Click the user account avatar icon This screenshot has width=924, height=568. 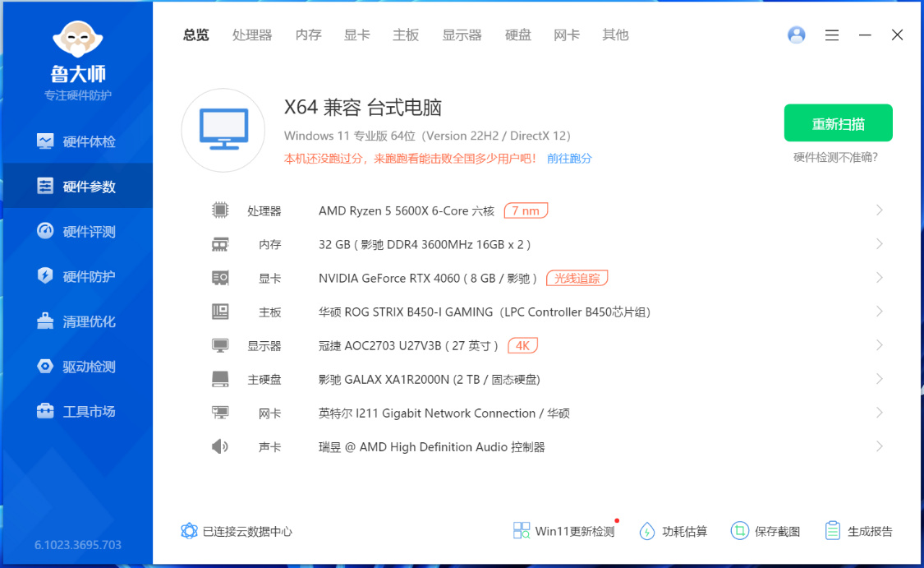tap(796, 35)
